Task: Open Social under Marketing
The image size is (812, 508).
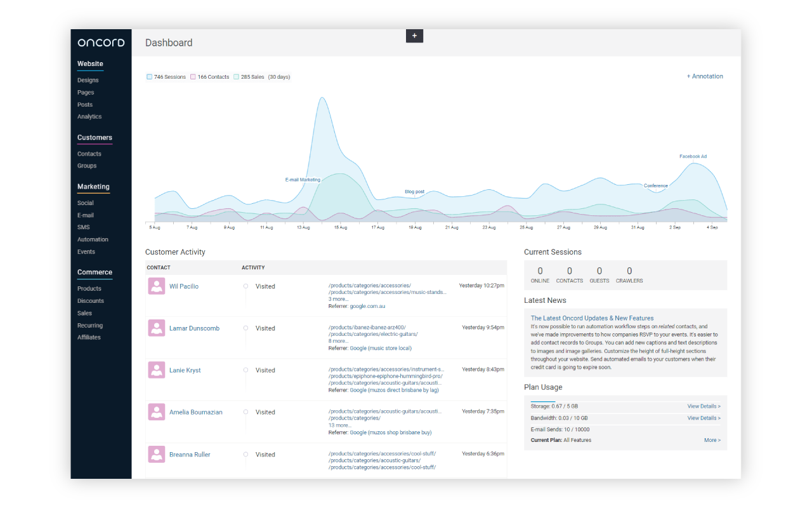Action: [86, 203]
